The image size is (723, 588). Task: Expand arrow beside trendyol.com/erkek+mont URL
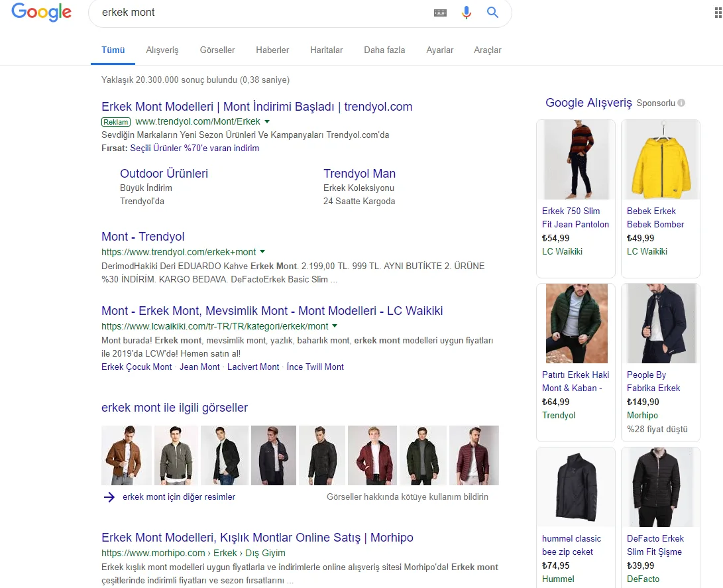tap(262, 252)
